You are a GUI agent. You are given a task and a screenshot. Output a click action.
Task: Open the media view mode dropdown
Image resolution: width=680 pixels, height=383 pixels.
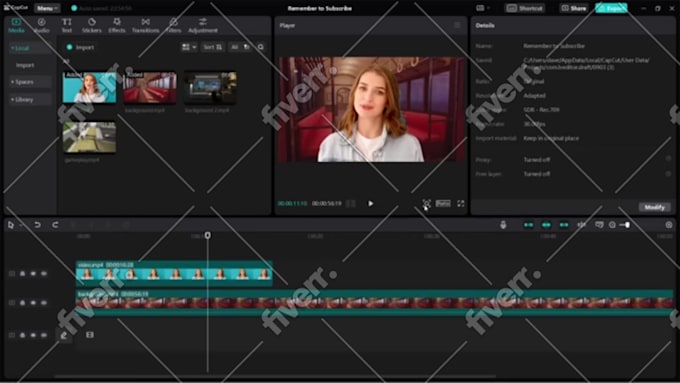click(x=189, y=47)
